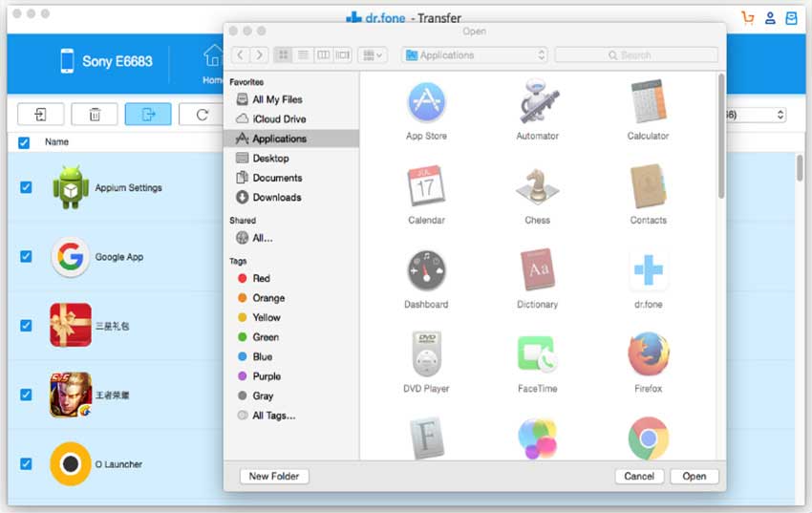
Task: Switch to column view in Open dialog
Action: point(323,54)
